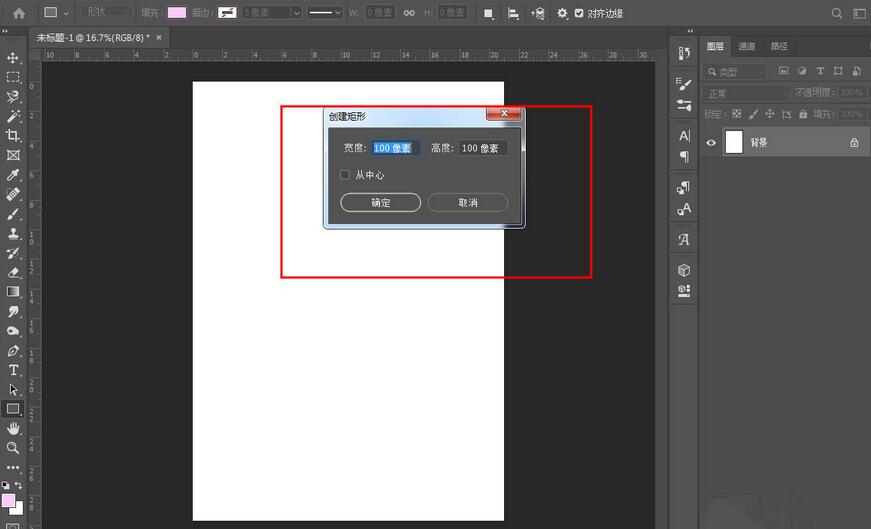Select the Eraser tool
Image resolution: width=871 pixels, height=529 pixels.
(x=13, y=272)
